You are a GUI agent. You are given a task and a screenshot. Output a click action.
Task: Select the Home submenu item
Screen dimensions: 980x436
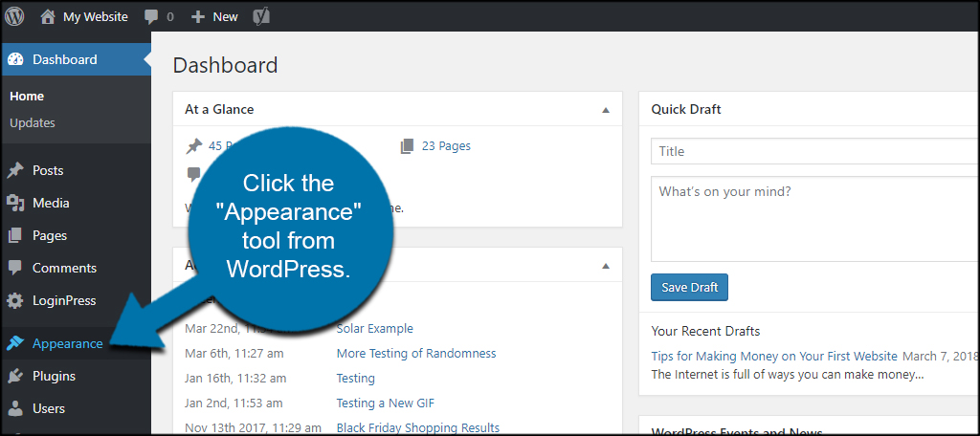coord(27,97)
